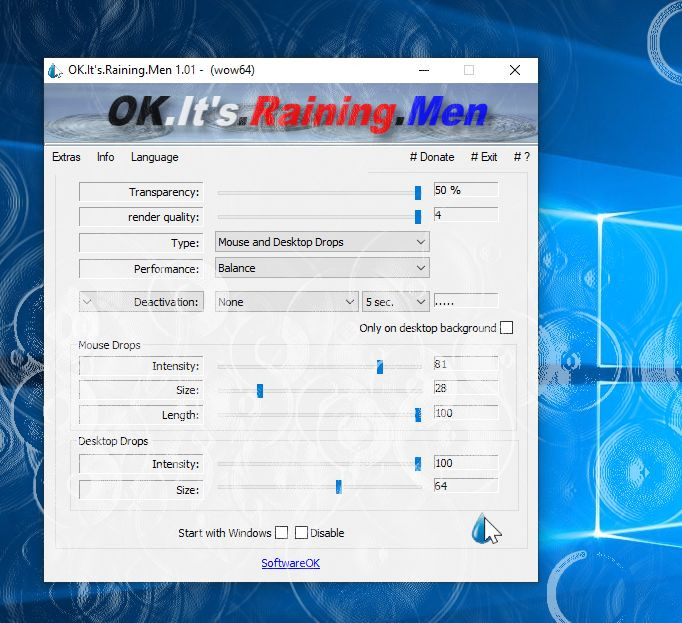Click Mouse Drops Intensity value 81
The width and height of the screenshot is (682, 623).
point(466,364)
